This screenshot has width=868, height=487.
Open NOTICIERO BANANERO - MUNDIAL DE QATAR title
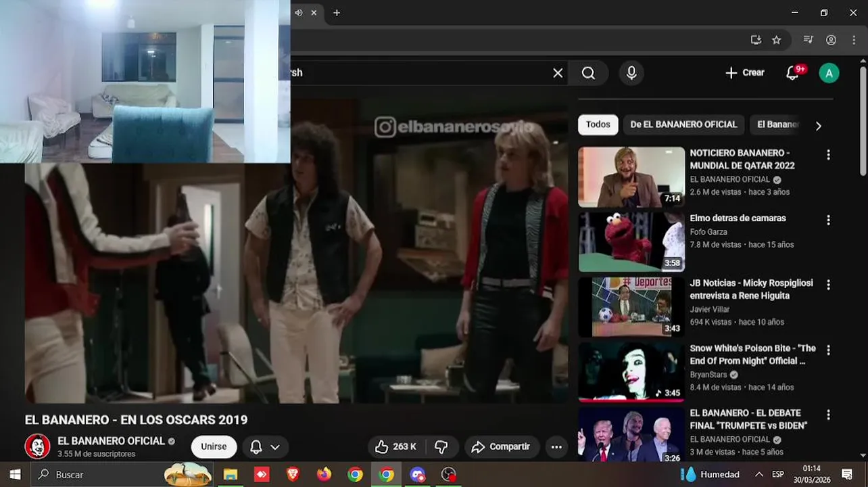[x=742, y=159]
